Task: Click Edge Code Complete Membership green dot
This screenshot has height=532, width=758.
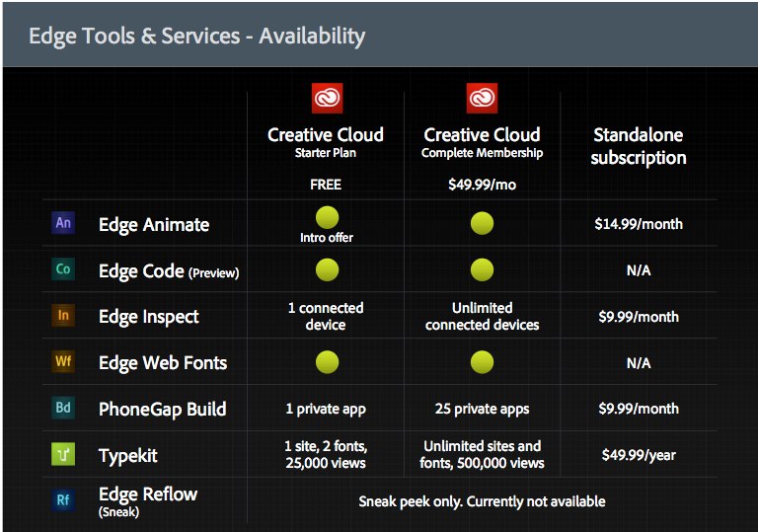Action: 482,269
